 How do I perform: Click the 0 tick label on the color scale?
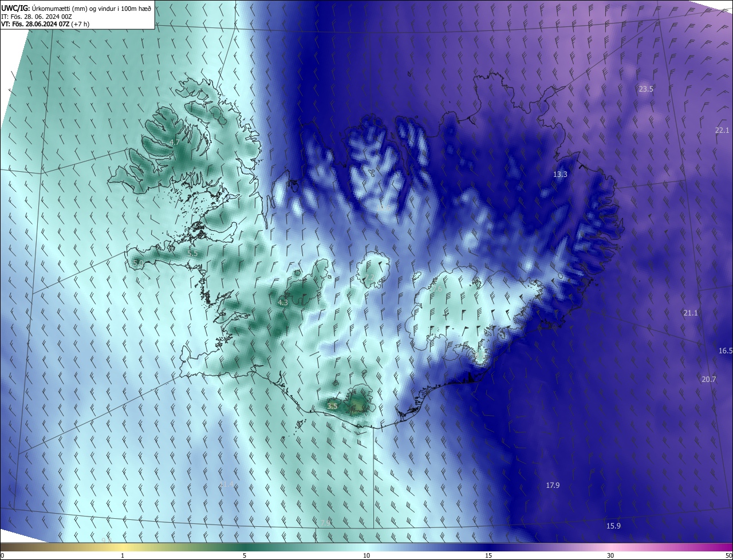[2, 555]
